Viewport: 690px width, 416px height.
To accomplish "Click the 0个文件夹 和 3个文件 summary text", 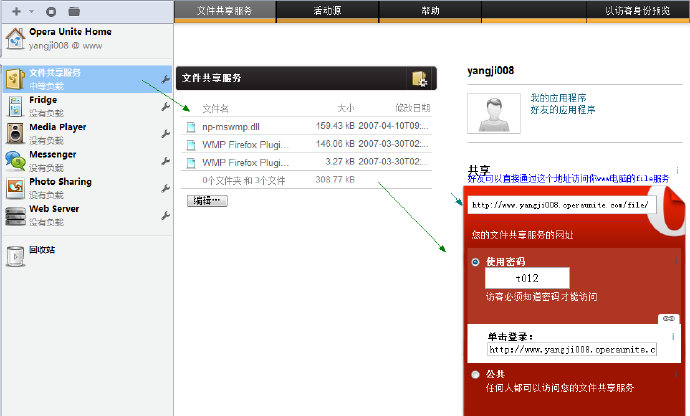I will [244, 180].
